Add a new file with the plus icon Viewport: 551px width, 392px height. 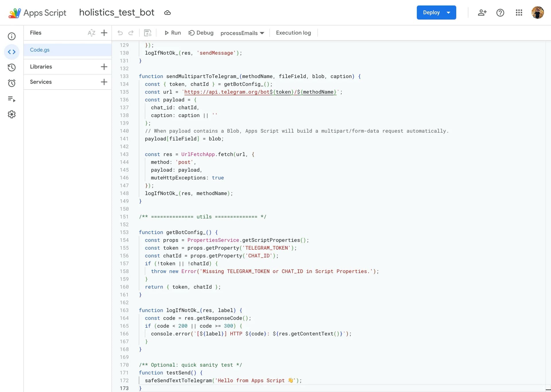(x=104, y=33)
